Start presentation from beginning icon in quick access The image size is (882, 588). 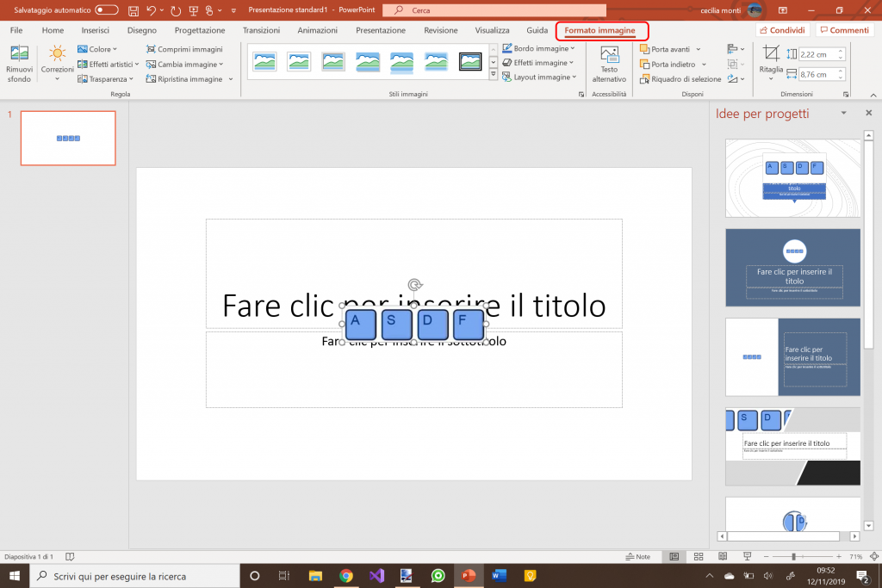pos(194,10)
